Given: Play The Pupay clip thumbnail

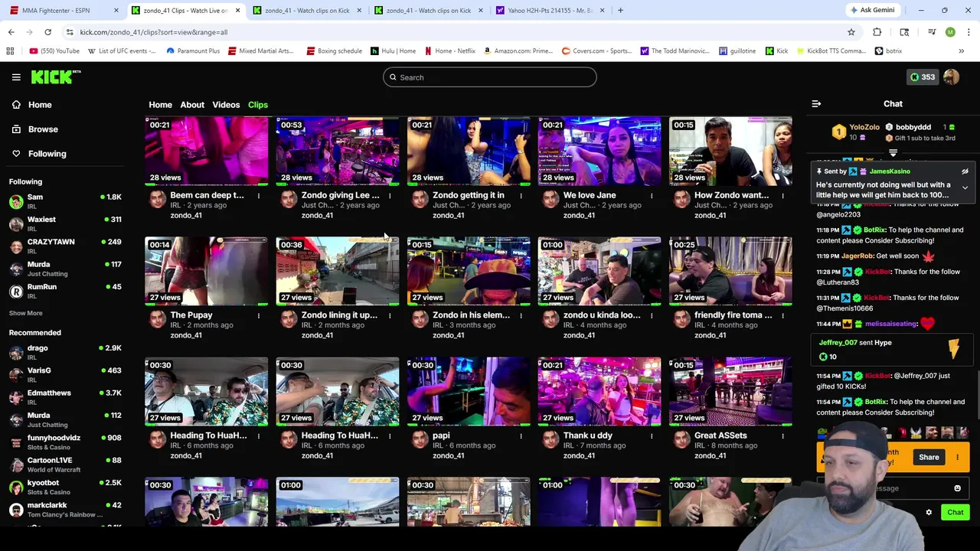Looking at the screenshot, I should pyautogui.click(x=207, y=271).
